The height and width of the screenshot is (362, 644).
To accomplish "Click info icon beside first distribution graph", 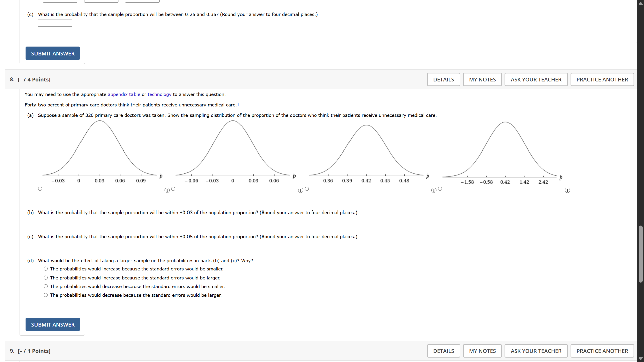I will click(167, 190).
